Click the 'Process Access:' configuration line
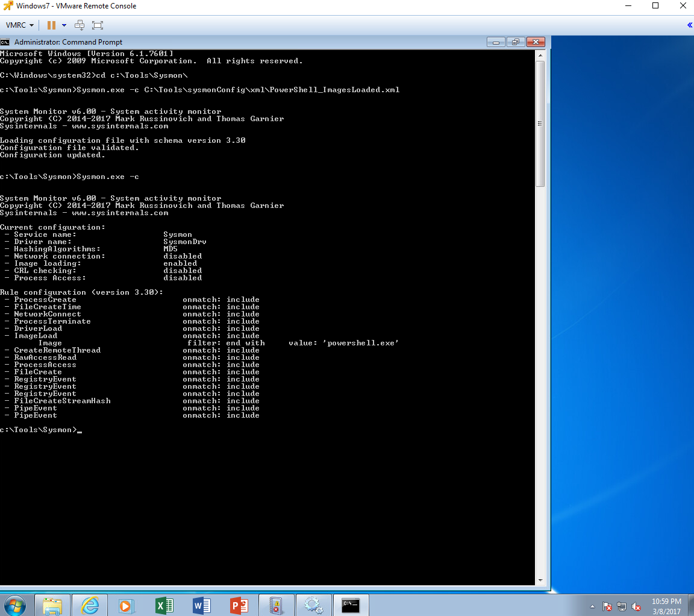Screen dimensions: 694x616 [x=103, y=278]
